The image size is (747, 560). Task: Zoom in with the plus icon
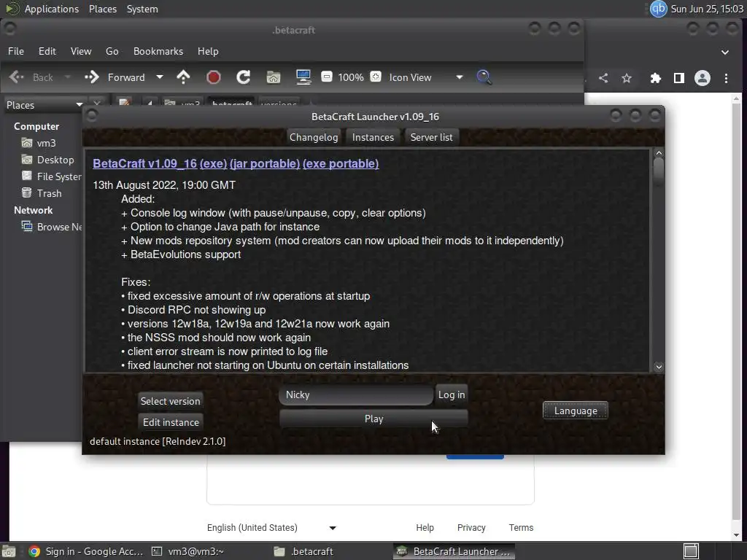pos(376,77)
